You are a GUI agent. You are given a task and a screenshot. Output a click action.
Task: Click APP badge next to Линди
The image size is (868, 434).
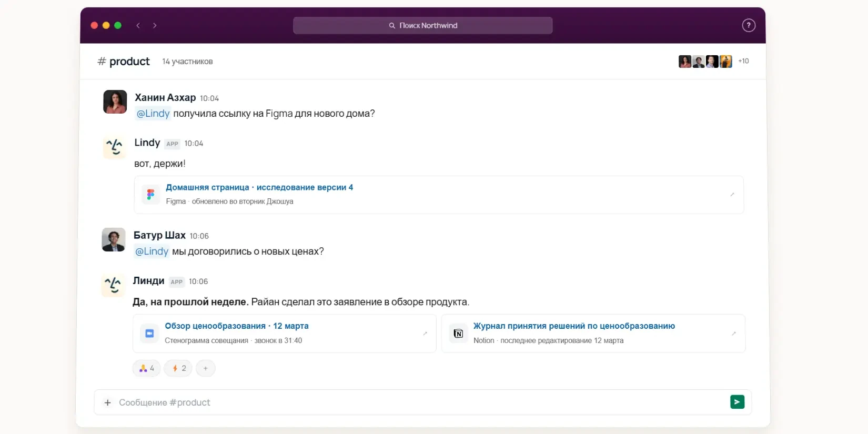177,282
